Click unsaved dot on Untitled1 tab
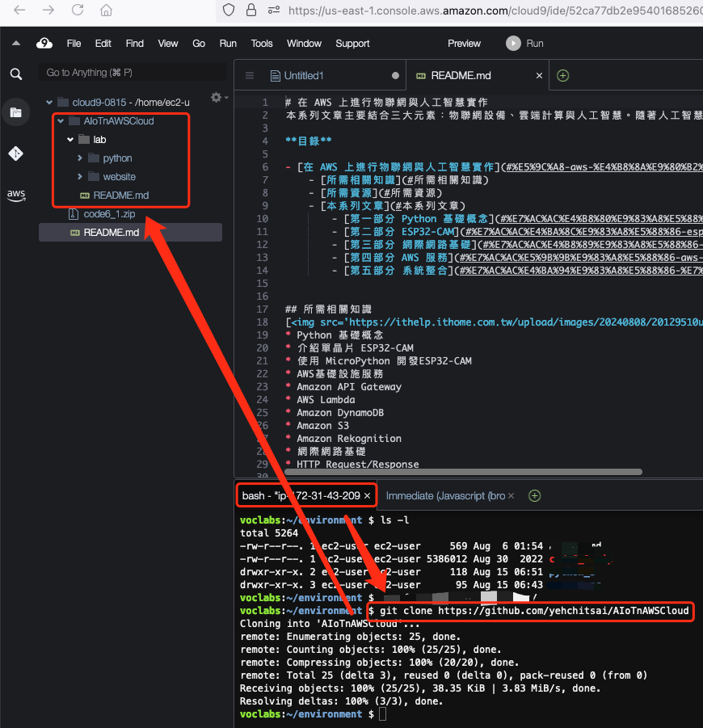The height and width of the screenshot is (728, 703). [395, 75]
